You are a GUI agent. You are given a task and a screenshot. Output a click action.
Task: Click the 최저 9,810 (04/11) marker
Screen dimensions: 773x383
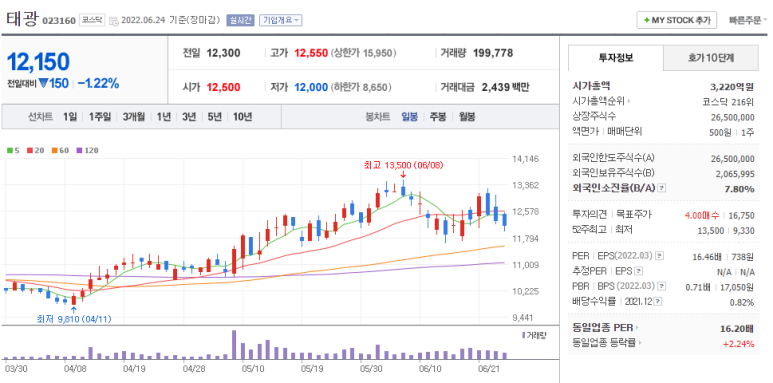[x=74, y=318]
